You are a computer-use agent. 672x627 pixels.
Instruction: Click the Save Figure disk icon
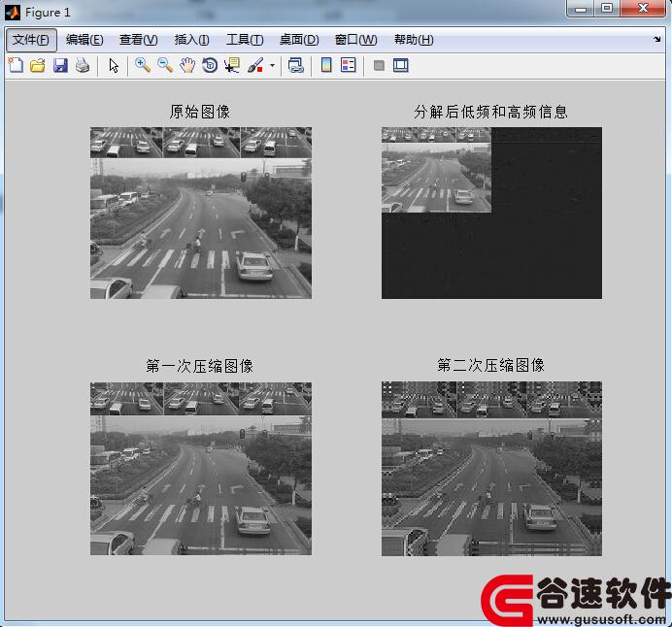click(60, 66)
